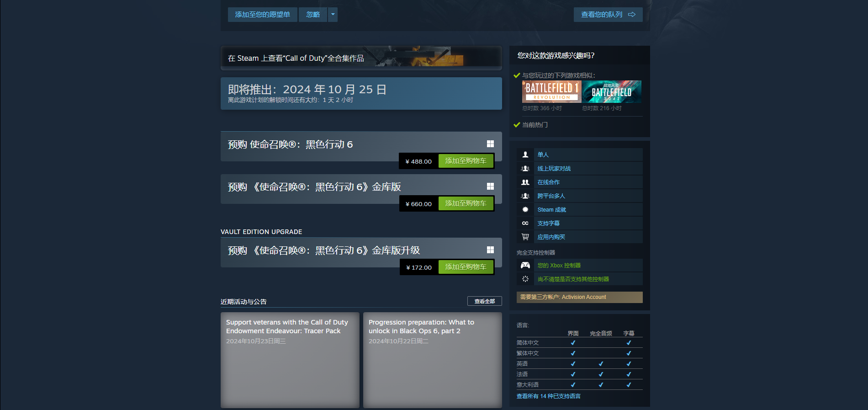Open the Progression preparation part 2 announcement
The image size is (868, 410).
point(433,360)
